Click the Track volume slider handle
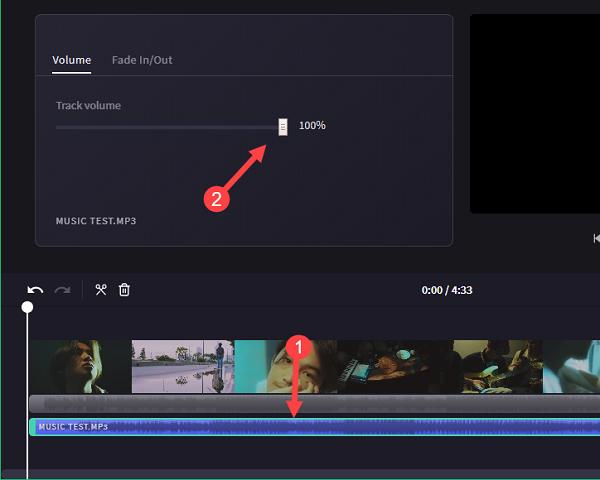 click(x=283, y=126)
